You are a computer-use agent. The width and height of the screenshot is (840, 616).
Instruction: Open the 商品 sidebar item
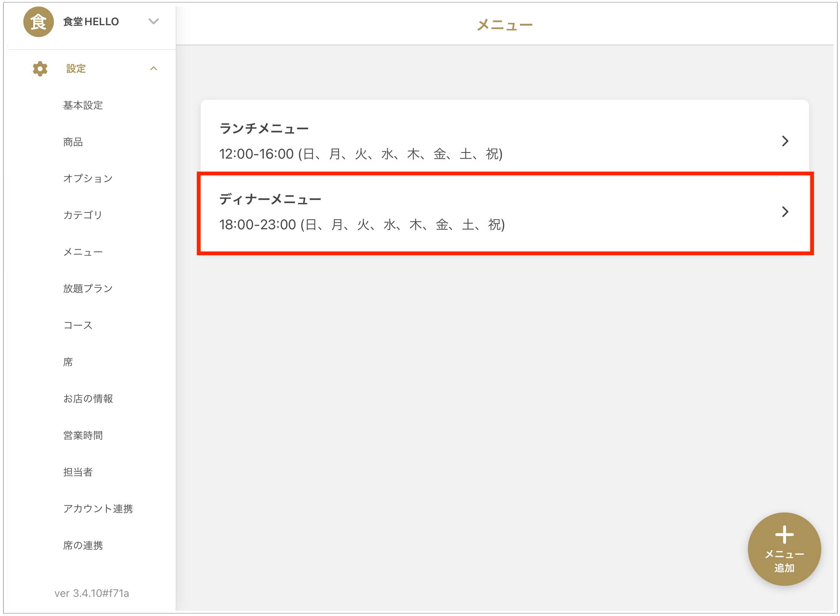(x=73, y=142)
